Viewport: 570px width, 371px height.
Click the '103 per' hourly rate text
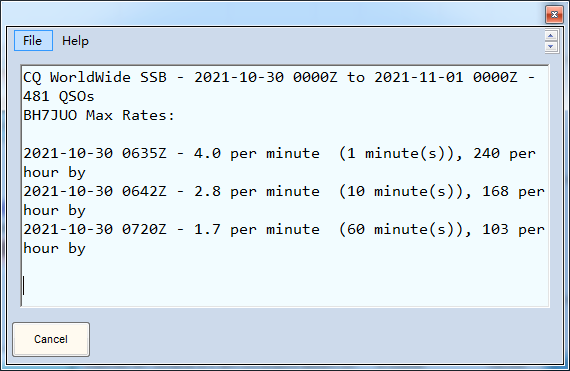[x=513, y=230]
